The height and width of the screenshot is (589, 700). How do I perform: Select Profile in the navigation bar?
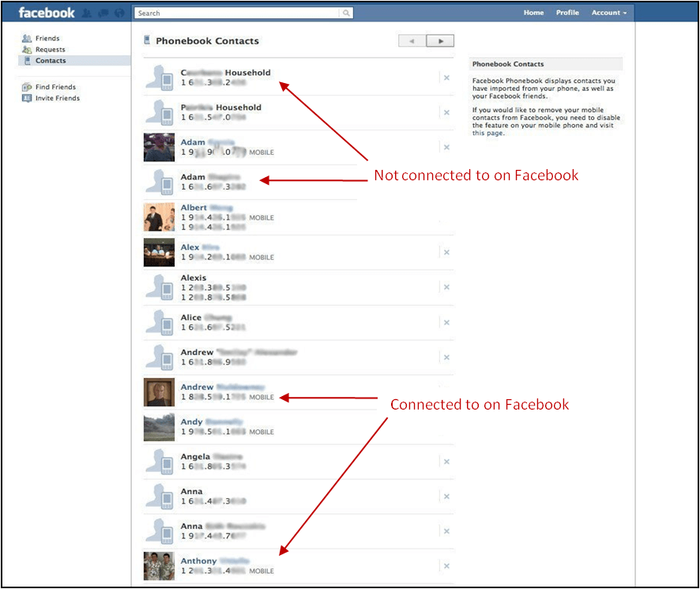[567, 13]
